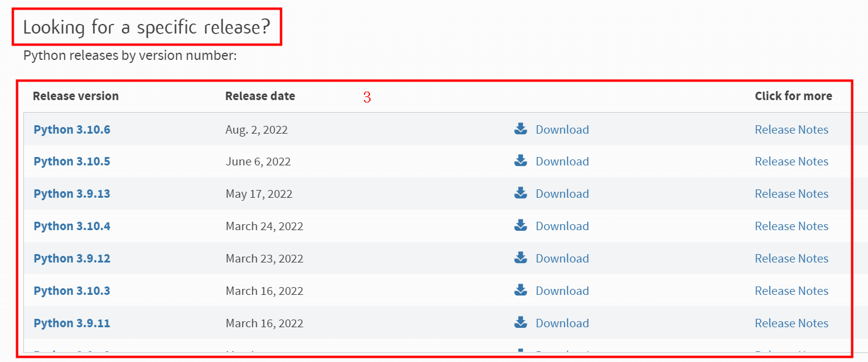
Task: Click download icon in Python 3.9.12 row
Action: [521, 258]
